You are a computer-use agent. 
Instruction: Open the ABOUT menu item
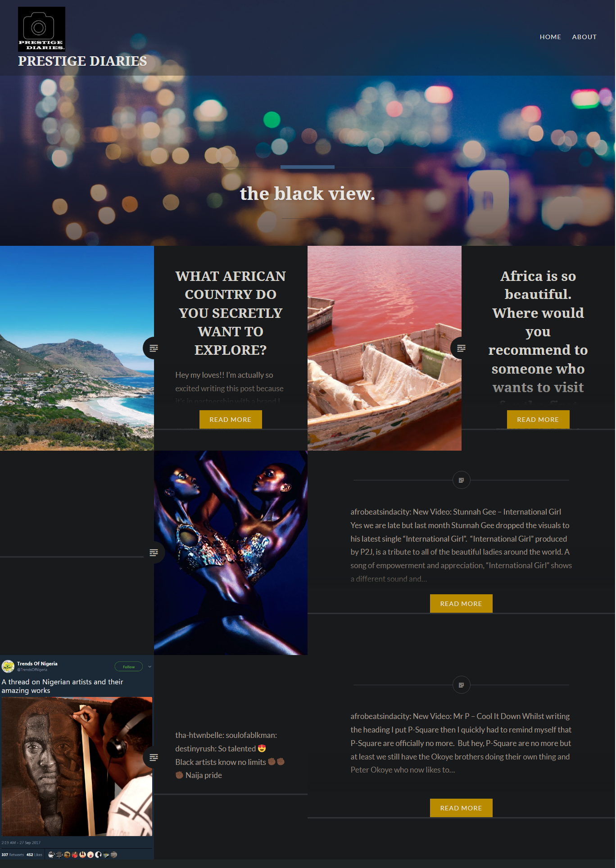[584, 37]
